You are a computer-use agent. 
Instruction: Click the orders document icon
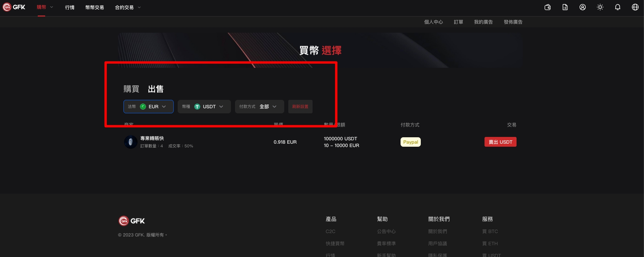click(565, 7)
